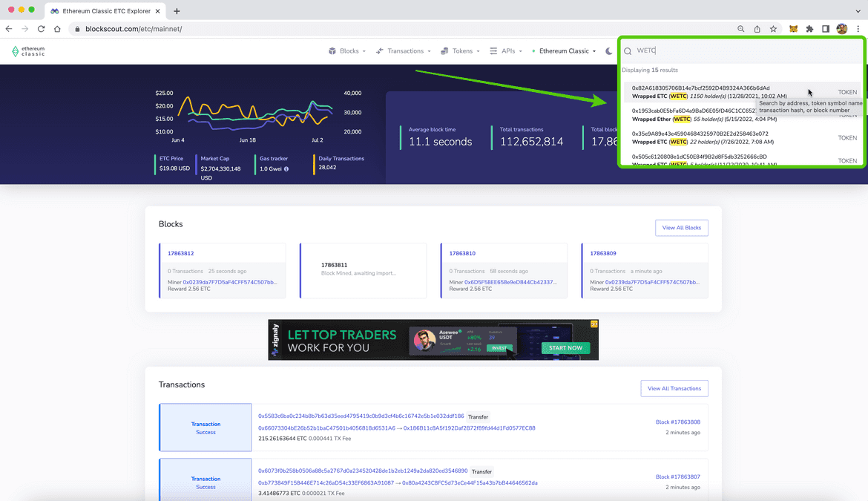The width and height of the screenshot is (868, 501).
Task: Toggle dark mode with the moon icon
Action: [x=610, y=50]
